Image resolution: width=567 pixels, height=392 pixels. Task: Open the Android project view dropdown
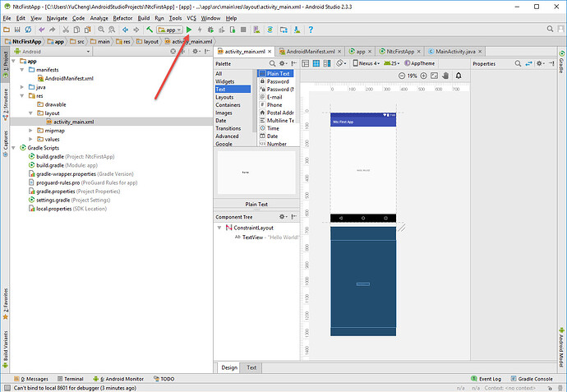52,51
